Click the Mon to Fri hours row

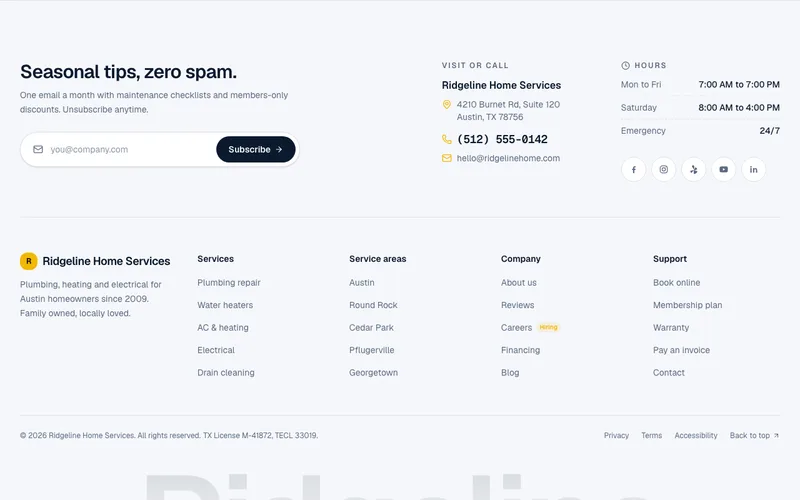(700, 85)
